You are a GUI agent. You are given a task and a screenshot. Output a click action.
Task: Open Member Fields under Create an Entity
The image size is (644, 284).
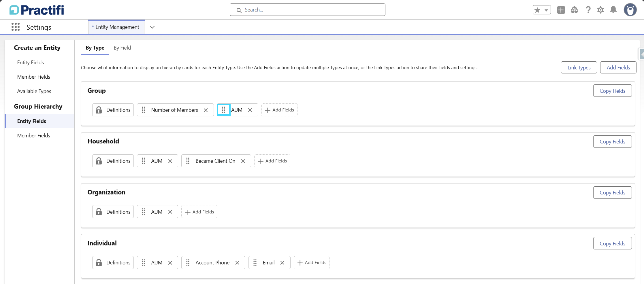(34, 77)
